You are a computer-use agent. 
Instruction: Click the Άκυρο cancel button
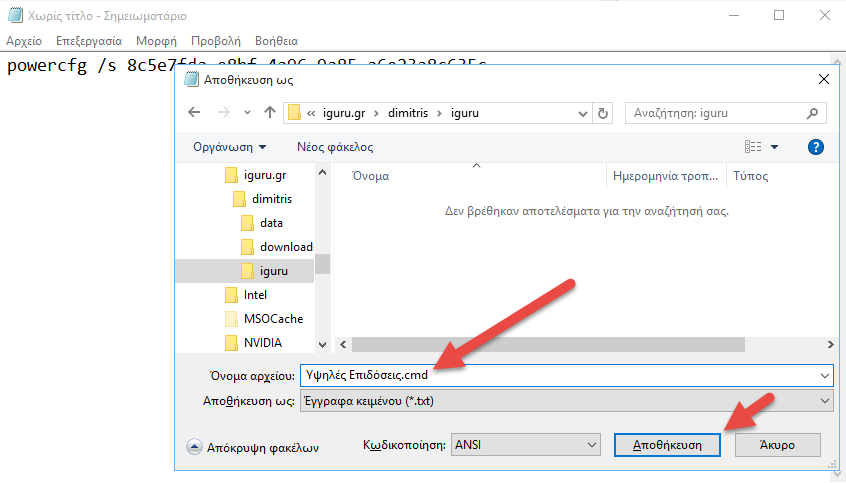[x=777, y=444]
